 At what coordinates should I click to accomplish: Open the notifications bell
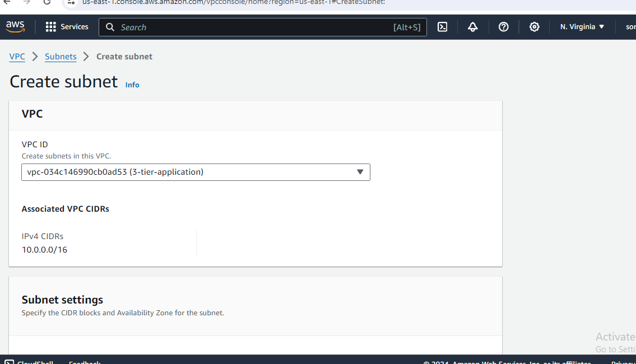tap(472, 26)
